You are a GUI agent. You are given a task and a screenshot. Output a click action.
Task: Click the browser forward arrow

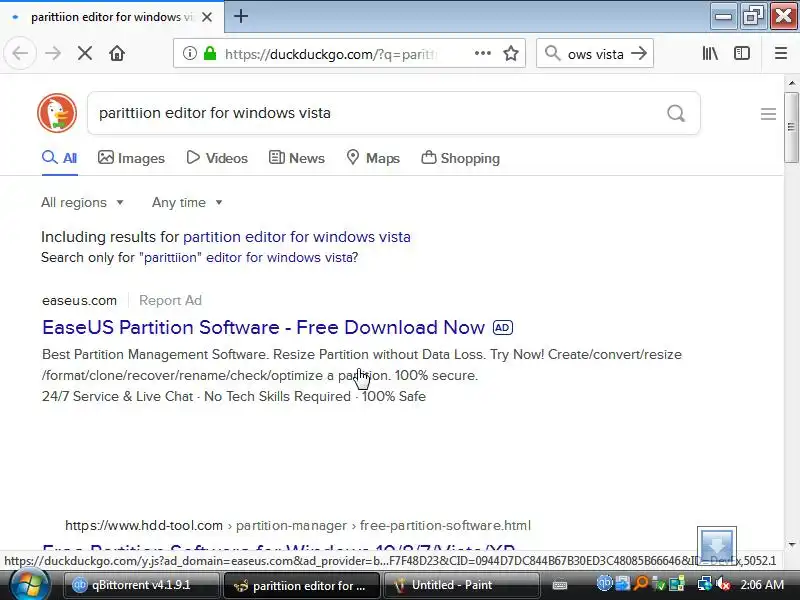(53, 53)
